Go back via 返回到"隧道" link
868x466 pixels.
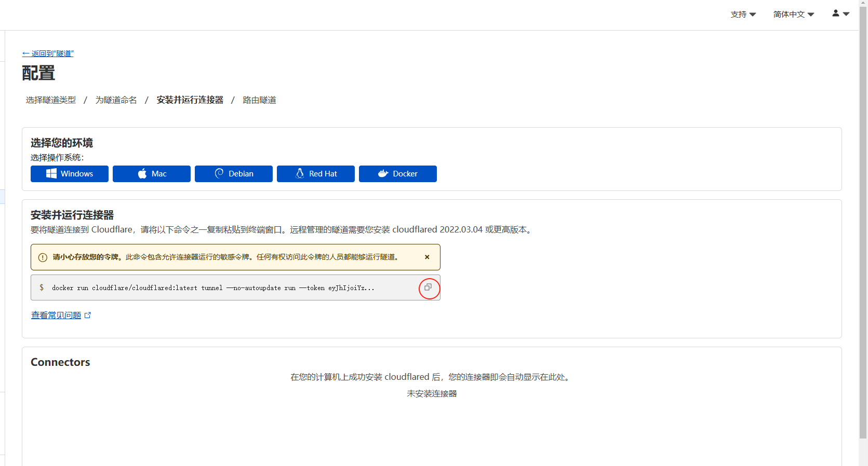coord(48,53)
